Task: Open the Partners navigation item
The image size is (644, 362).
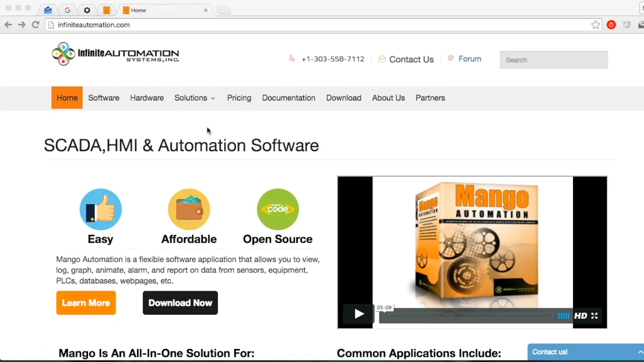Action: tap(430, 98)
